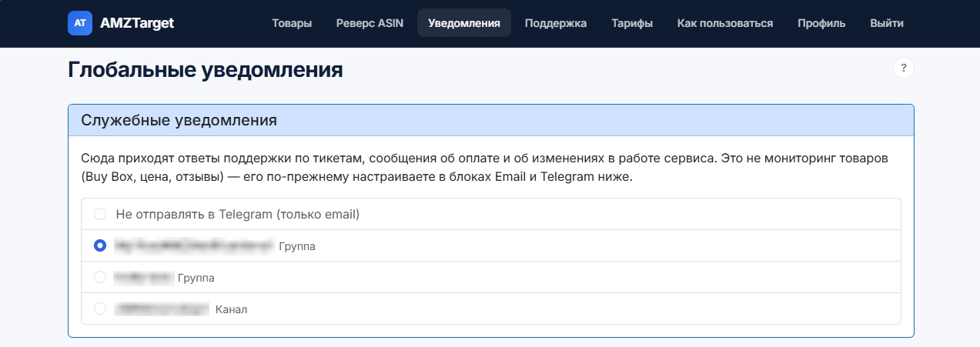
Task: Open the Поддержка section
Action: [556, 23]
